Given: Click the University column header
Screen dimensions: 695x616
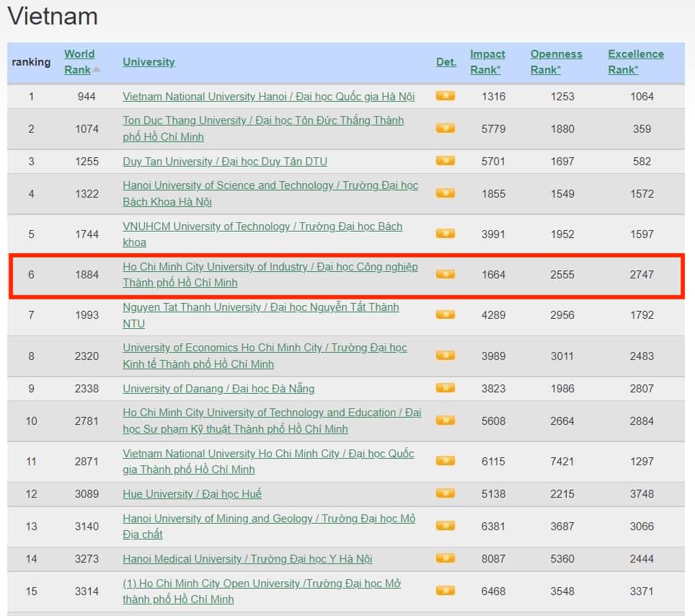Looking at the screenshot, I should (x=149, y=62).
